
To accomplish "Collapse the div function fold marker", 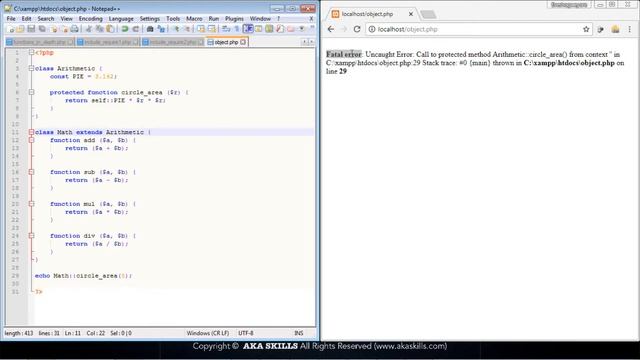I will [31, 236].
